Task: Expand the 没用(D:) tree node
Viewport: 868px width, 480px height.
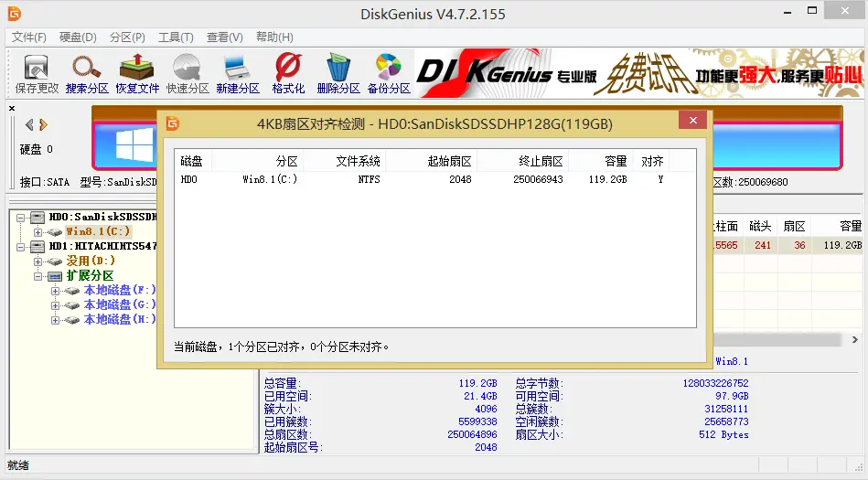Action: click(x=38, y=261)
